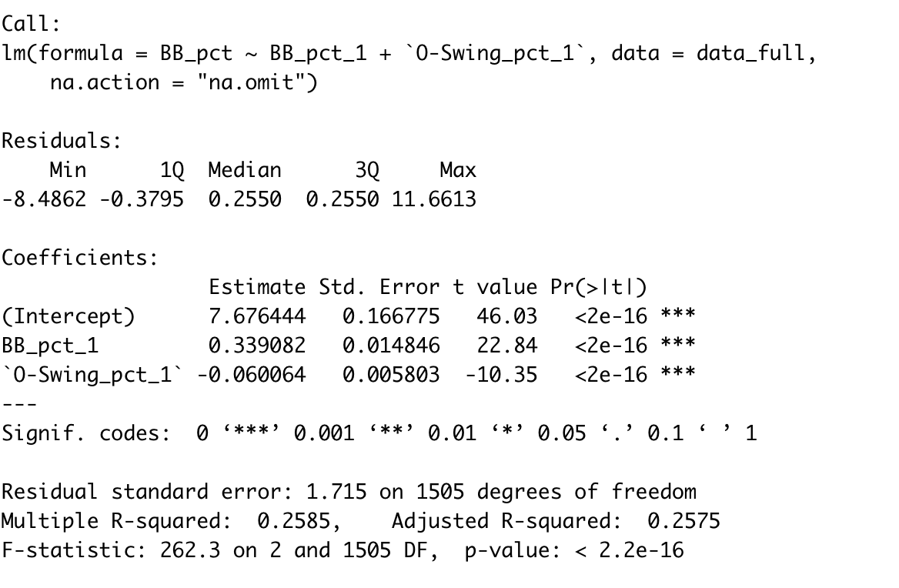Click the 'Residuals:' heading
Image resolution: width=899 pixels, height=588 pixels.
coord(62,141)
